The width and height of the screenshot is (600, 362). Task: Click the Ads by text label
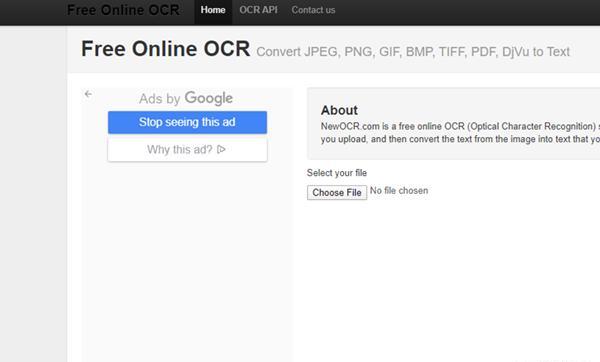[x=160, y=99]
